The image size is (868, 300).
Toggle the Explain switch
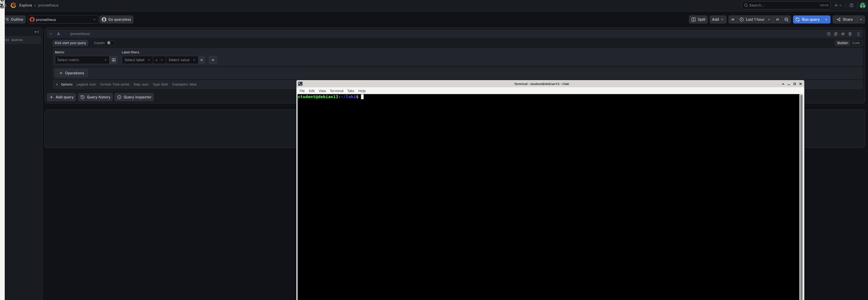111,43
